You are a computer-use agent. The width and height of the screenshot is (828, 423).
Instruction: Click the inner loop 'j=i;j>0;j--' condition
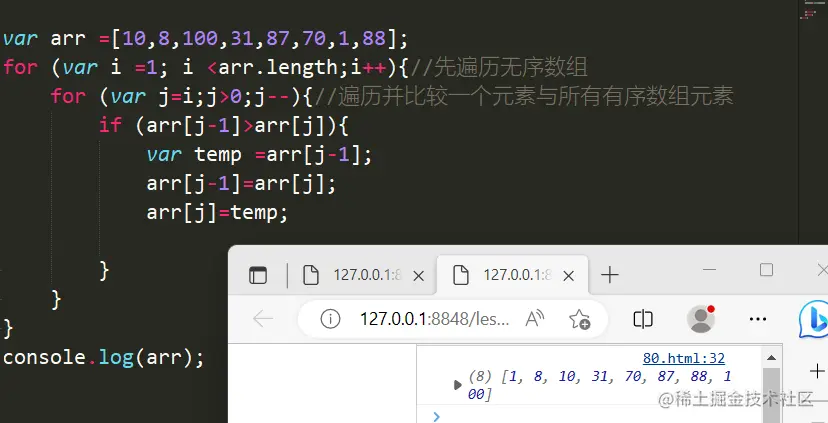click(x=223, y=97)
